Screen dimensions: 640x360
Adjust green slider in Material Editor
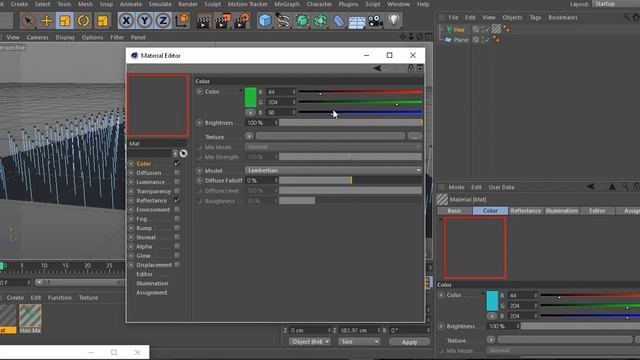360,102
